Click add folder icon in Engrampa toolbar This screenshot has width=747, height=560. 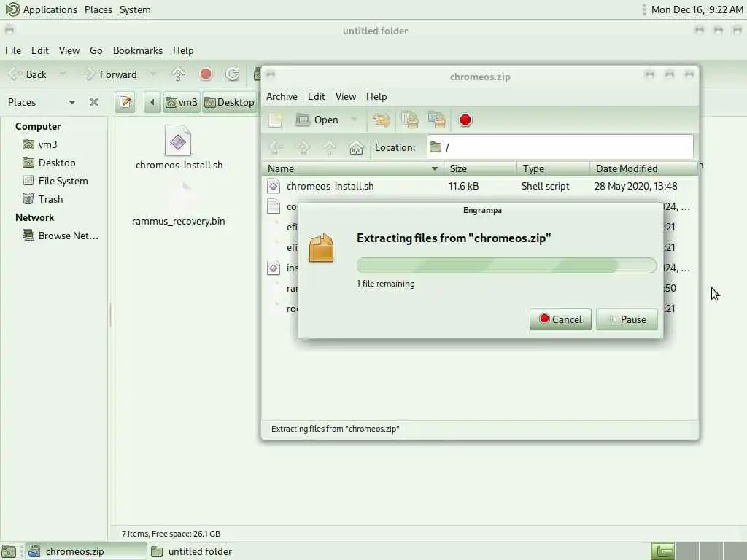point(437,120)
